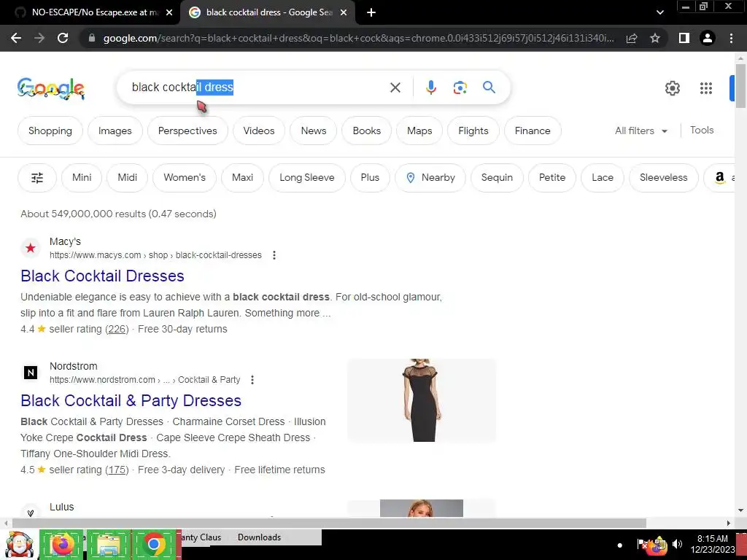Search by image with Google Lens
747x560 pixels.
tap(460, 87)
